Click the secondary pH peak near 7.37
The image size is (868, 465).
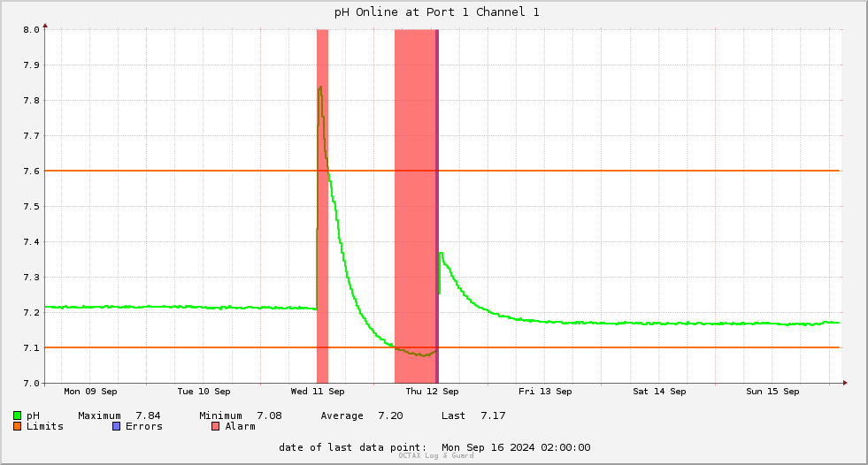(x=442, y=253)
